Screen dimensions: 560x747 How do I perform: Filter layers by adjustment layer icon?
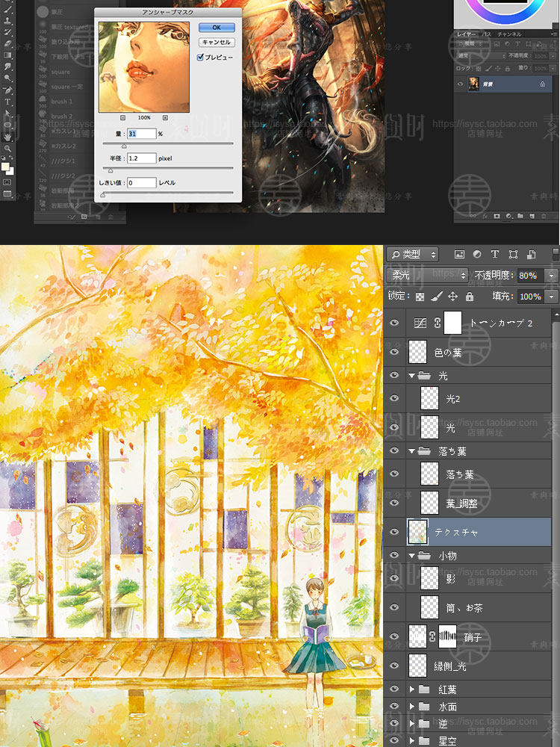click(477, 255)
